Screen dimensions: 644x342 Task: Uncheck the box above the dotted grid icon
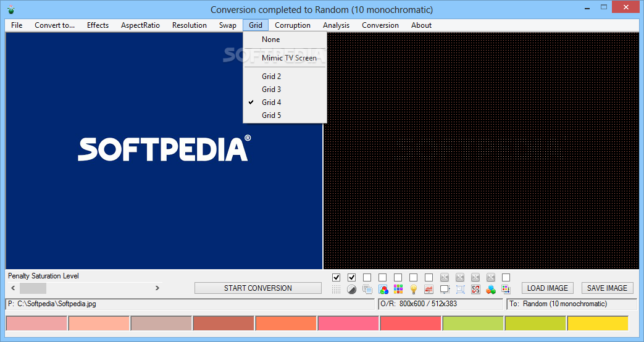(336, 278)
